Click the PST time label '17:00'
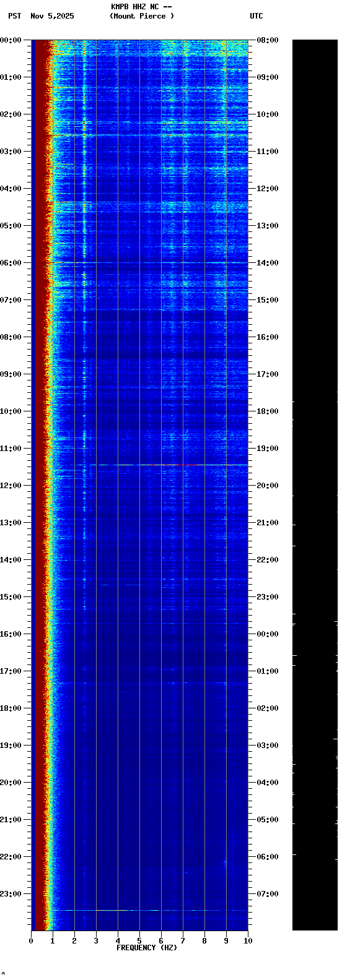Screen dimensions: 342x980 (11, 671)
